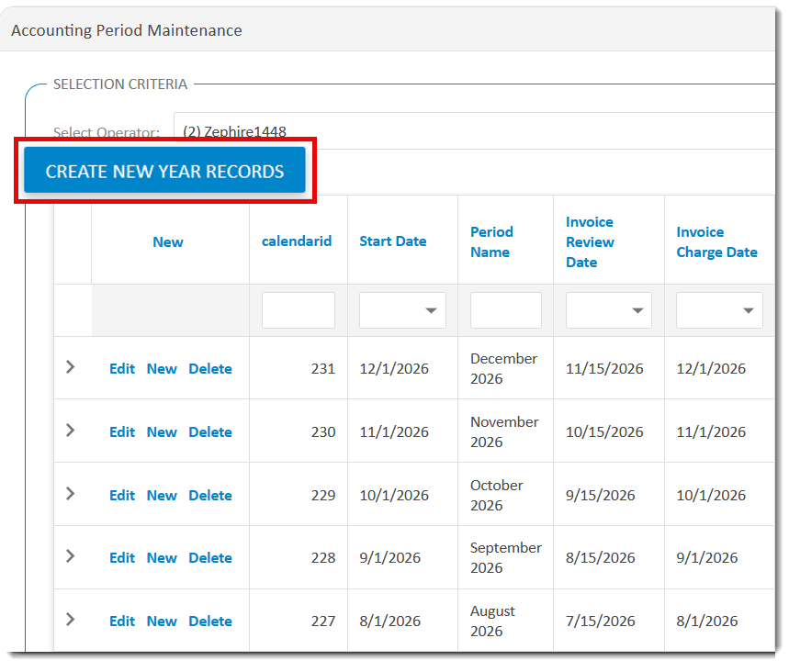The height and width of the screenshot is (672, 789).
Task: Delete the October 2026 period record
Action: point(209,494)
